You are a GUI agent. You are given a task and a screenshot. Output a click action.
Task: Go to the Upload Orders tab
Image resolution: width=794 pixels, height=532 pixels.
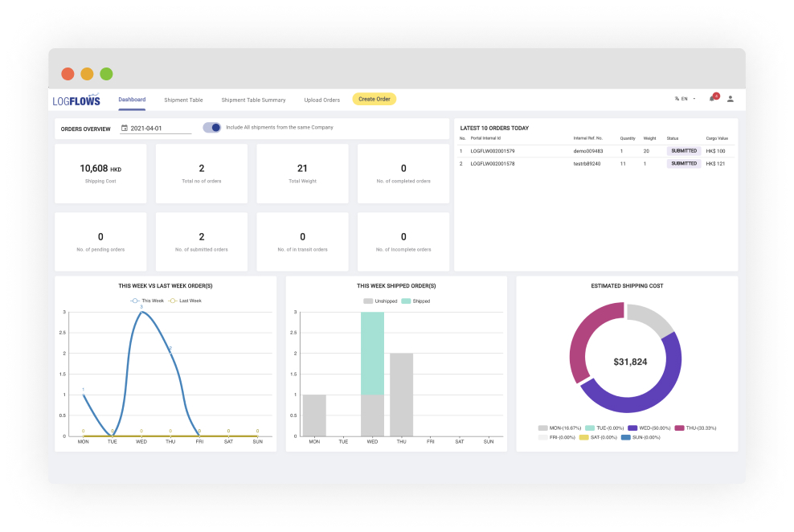click(x=321, y=100)
